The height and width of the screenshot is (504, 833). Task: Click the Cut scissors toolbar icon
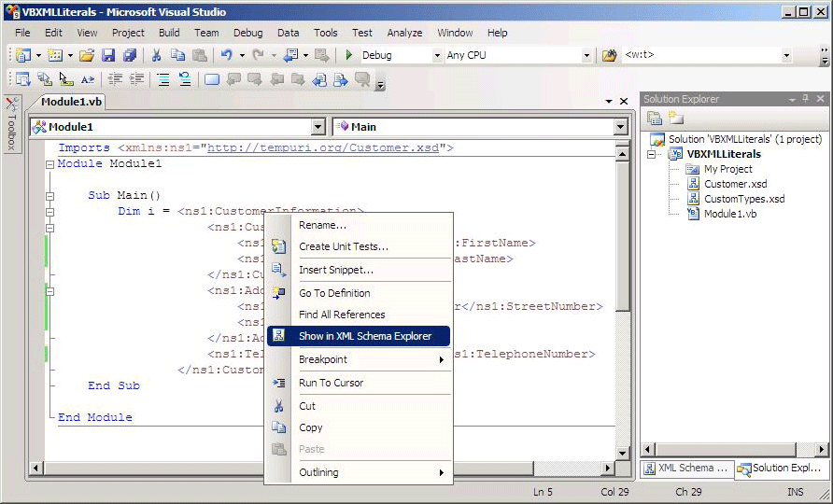(x=156, y=56)
